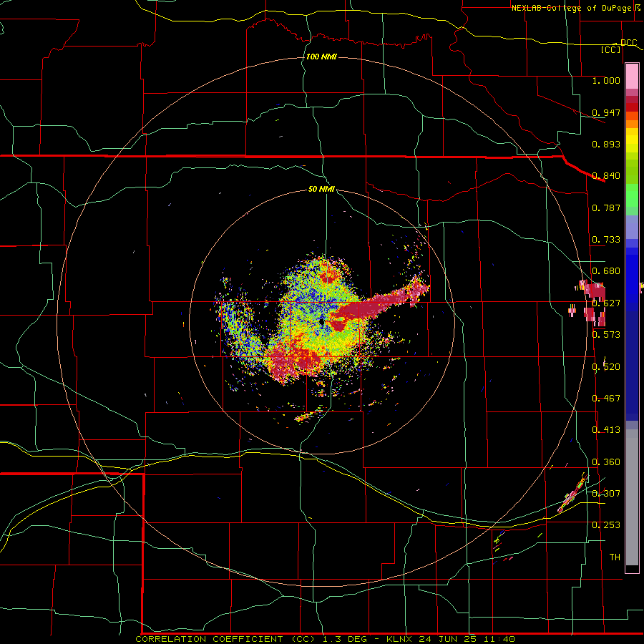Click the 1.3 DEG elevation text in the caption
644x644 pixels.
(x=345, y=639)
